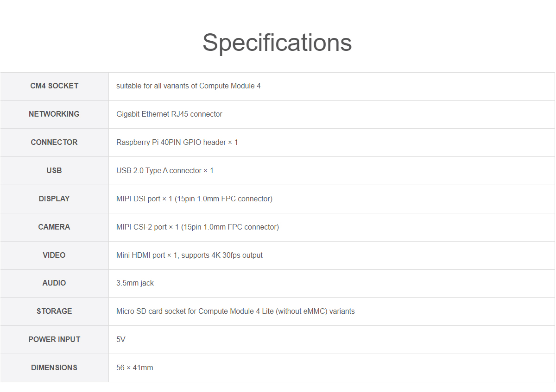The height and width of the screenshot is (392, 556).
Task: Click the AUDIO row label
Action: tap(54, 283)
